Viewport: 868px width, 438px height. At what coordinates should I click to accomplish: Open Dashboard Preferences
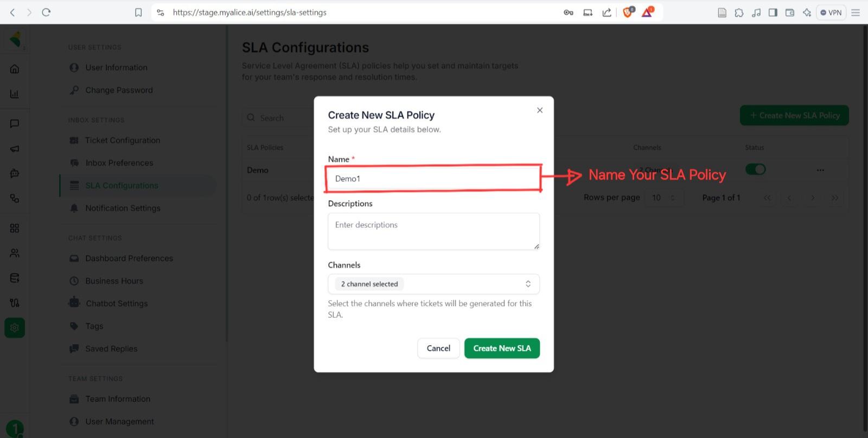click(129, 258)
